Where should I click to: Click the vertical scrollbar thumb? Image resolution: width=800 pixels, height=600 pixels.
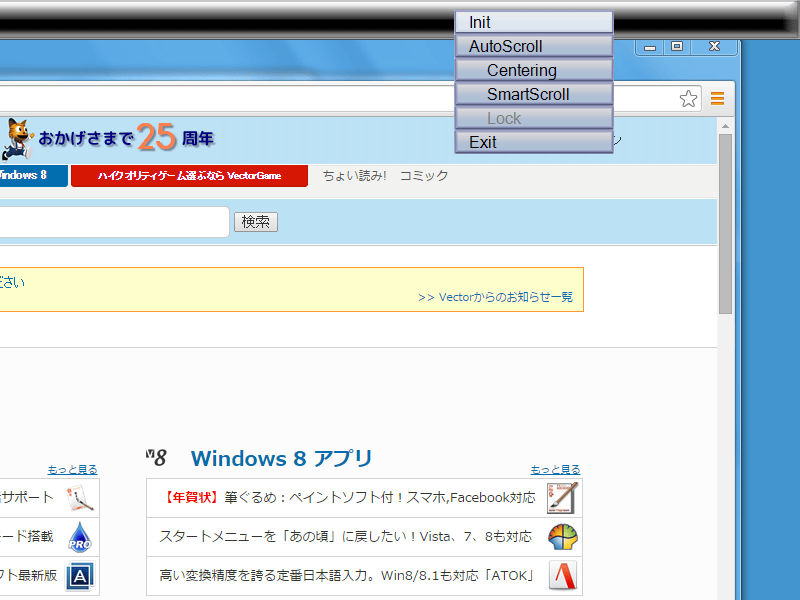click(725, 224)
